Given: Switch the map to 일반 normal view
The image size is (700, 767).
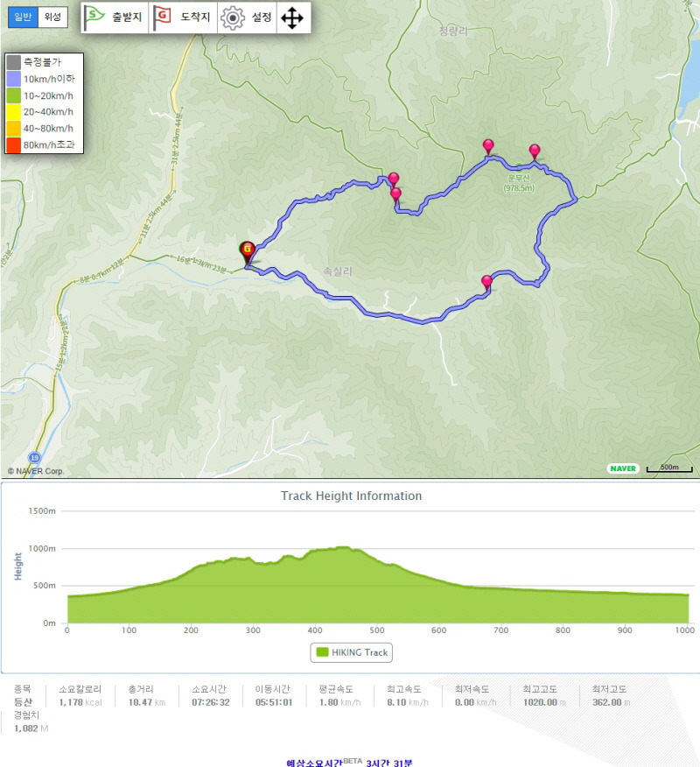Looking at the screenshot, I should pos(23,18).
